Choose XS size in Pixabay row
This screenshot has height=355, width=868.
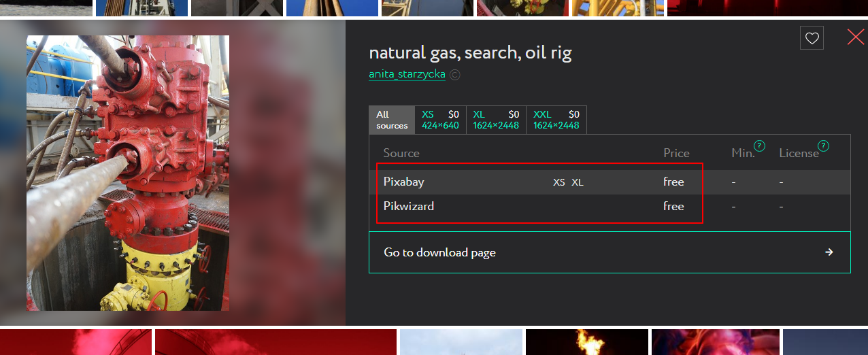coord(559,182)
